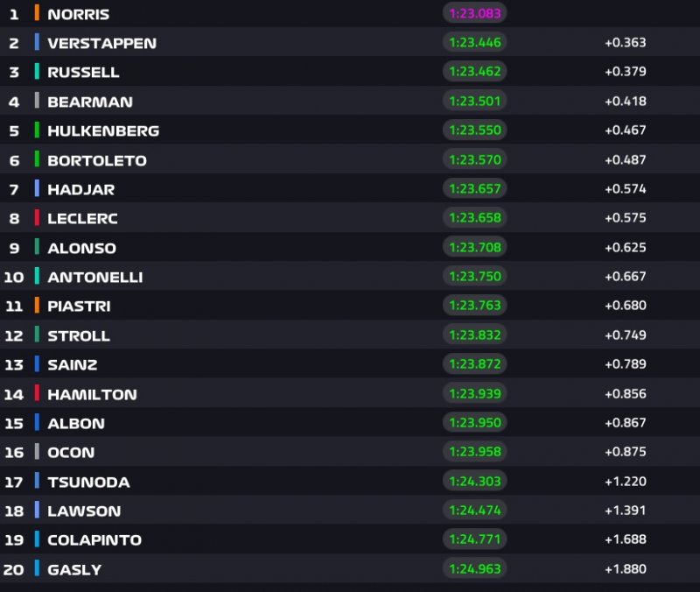Screen dimensions: 700x592
Task: Open ALONSO's driver entry
Action: coord(81,248)
